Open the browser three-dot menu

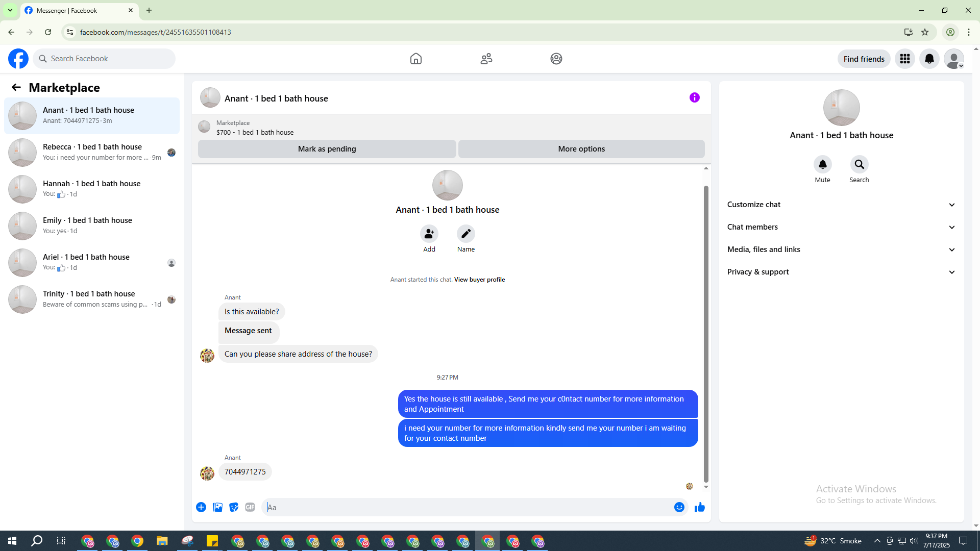[969, 32]
